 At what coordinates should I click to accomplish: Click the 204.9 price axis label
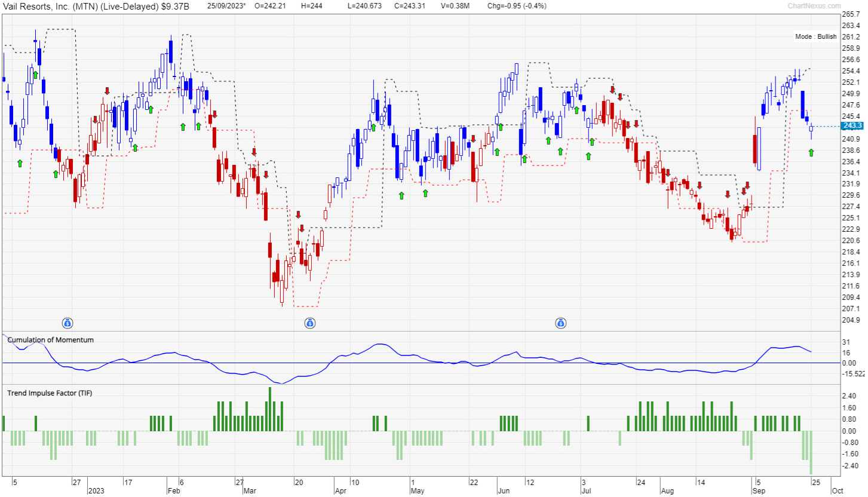point(850,320)
